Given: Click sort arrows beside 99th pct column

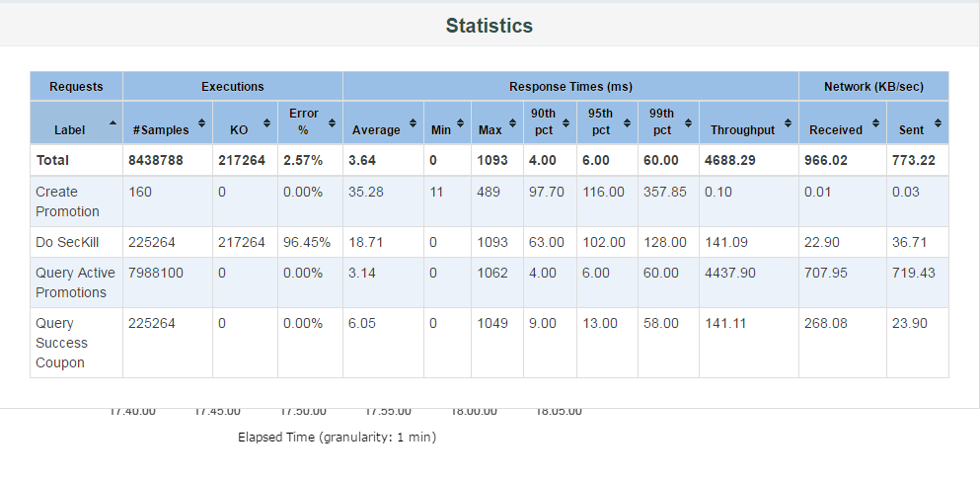Looking at the screenshot, I should click(687, 122).
